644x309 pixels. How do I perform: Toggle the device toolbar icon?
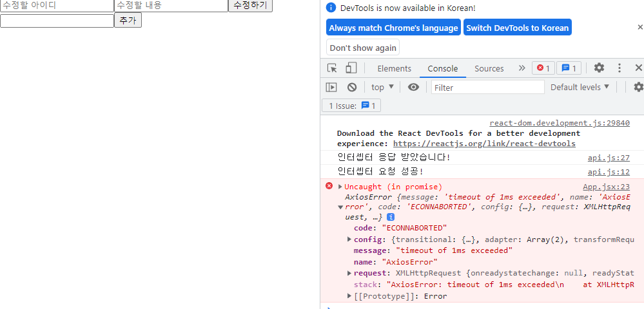pyautogui.click(x=351, y=68)
